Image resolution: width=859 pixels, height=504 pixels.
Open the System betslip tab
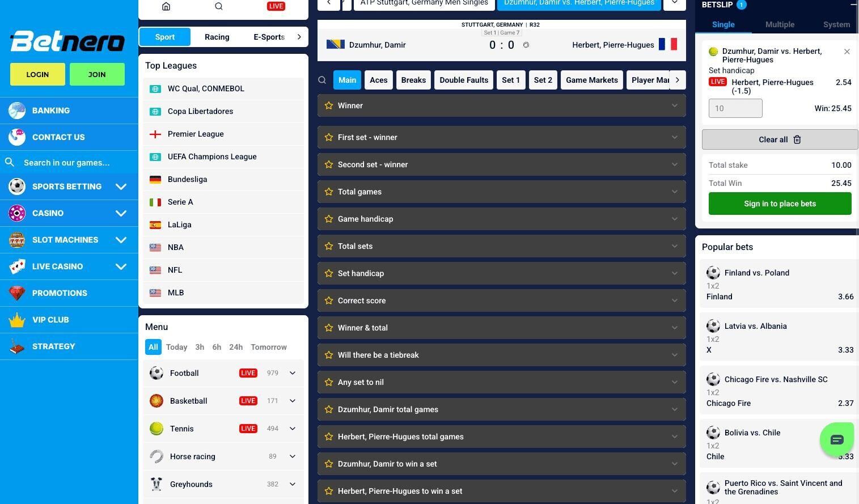[836, 24]
